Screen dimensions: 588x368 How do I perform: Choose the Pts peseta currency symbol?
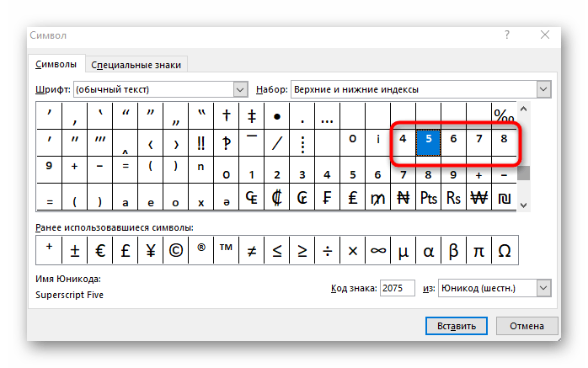click(428, 197)
